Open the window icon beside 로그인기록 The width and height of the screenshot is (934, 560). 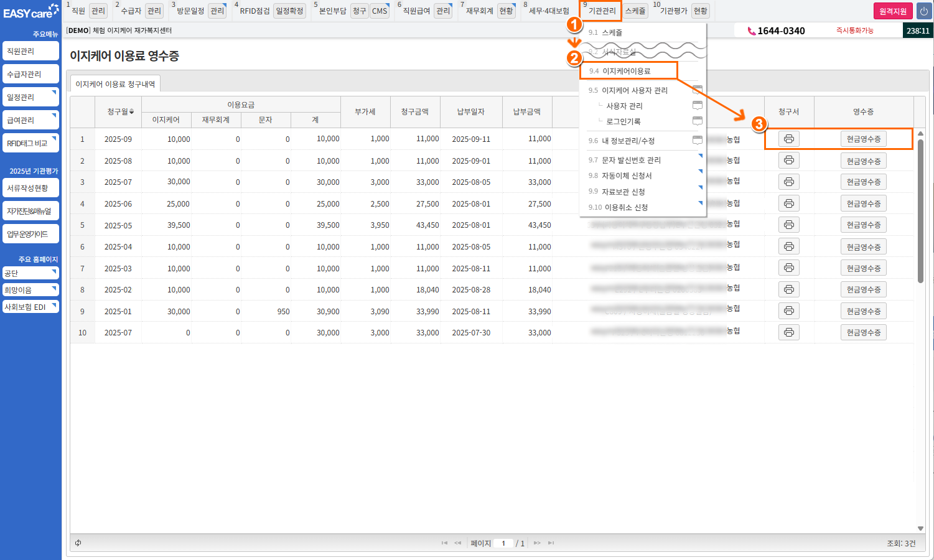pos(698,121)
